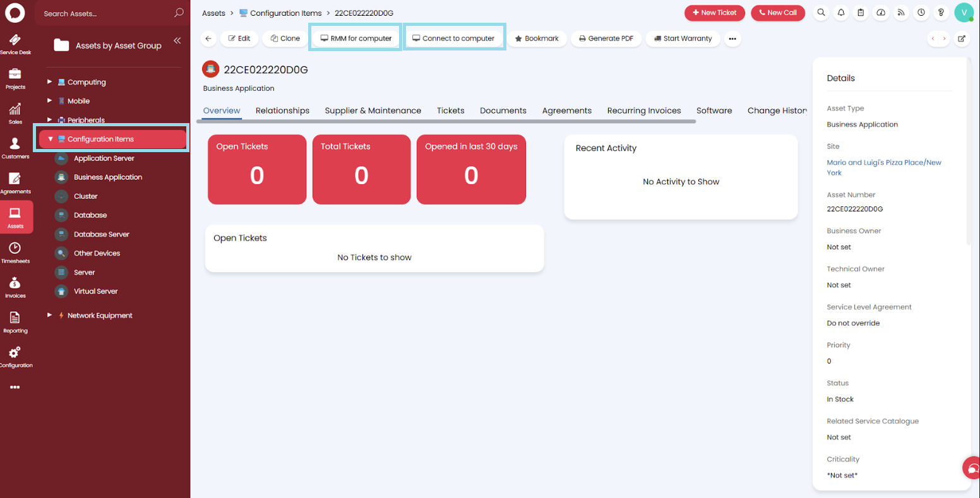Open the Configuration gears icon in sidebar
The image size is (980, 498).
tap(15, 356)
